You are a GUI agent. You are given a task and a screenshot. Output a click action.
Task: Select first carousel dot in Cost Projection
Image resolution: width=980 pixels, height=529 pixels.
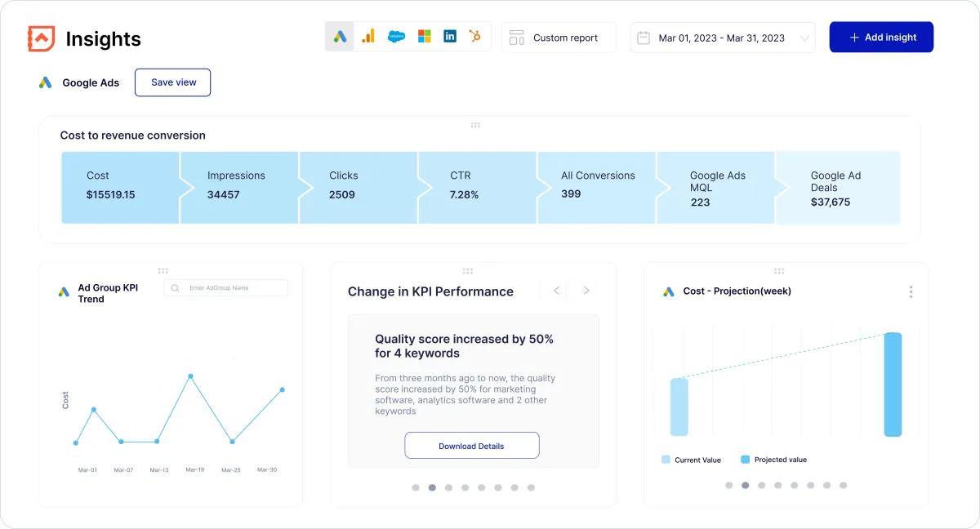pyautogui.click(x=728, y=485)
